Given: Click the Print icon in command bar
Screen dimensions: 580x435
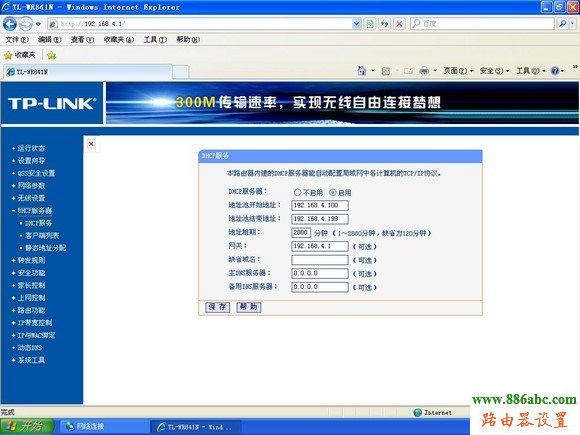Looking at the screenshot, I should click(424, 71).
